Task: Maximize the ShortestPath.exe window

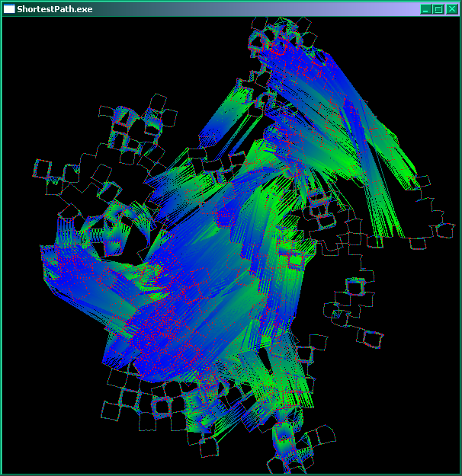Action: click(438, 9)
